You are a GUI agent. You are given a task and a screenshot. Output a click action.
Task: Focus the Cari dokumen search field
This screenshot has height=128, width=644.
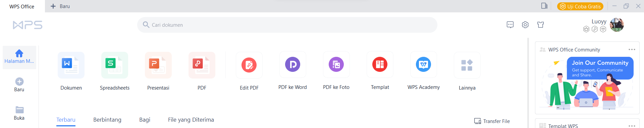pyautogui.click(x=287, y=25)
